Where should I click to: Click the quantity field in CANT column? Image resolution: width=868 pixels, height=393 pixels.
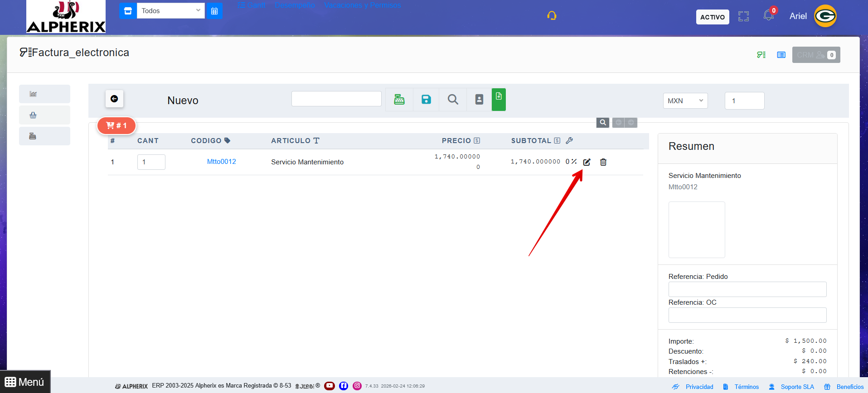pyautogui.click(x=151, y=162)
